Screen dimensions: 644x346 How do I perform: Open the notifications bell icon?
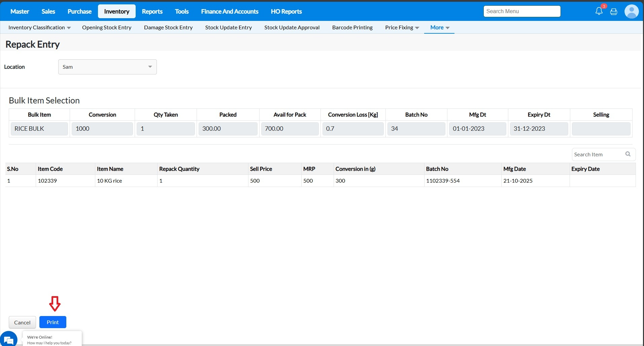[599, 11]
